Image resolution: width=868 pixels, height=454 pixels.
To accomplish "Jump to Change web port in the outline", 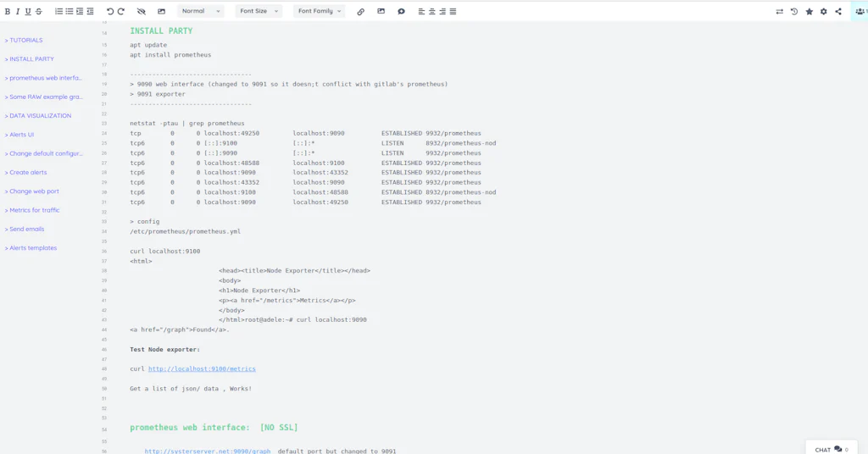I will pos(32,191).
